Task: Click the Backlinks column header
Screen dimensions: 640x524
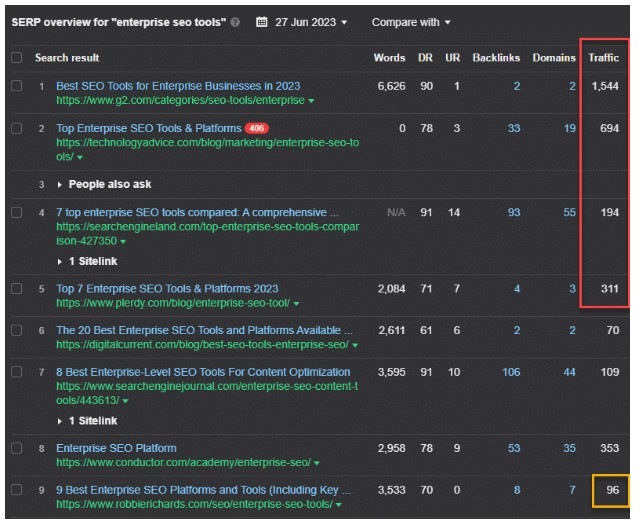Action: 496,58
